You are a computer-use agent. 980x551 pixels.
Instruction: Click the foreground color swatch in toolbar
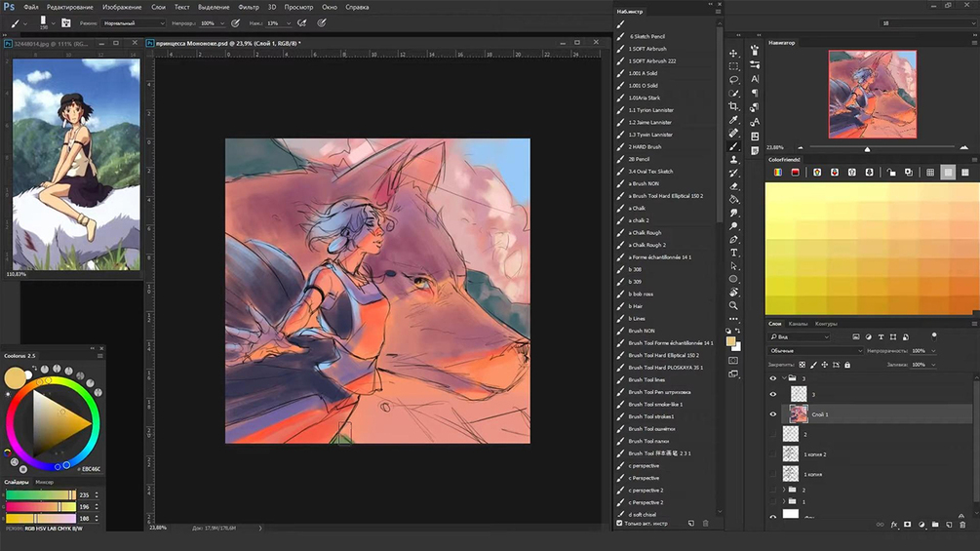pyautogui.click(x=730, y=341)
